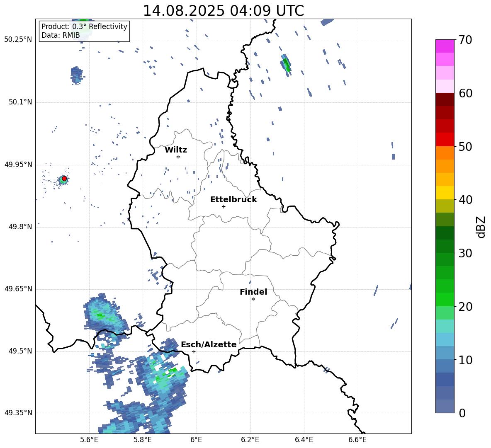The height and width of the screenshot is (448, 491).
Task: Pick the dark maroon colorbar swatch below 60
Action: [x=445, y=99]
